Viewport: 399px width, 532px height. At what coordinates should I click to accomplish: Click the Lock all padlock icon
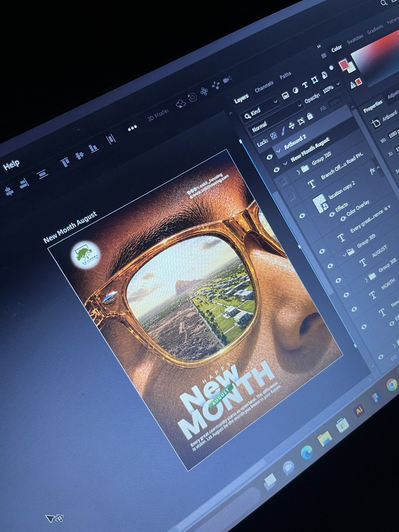[x=310, y=116]
